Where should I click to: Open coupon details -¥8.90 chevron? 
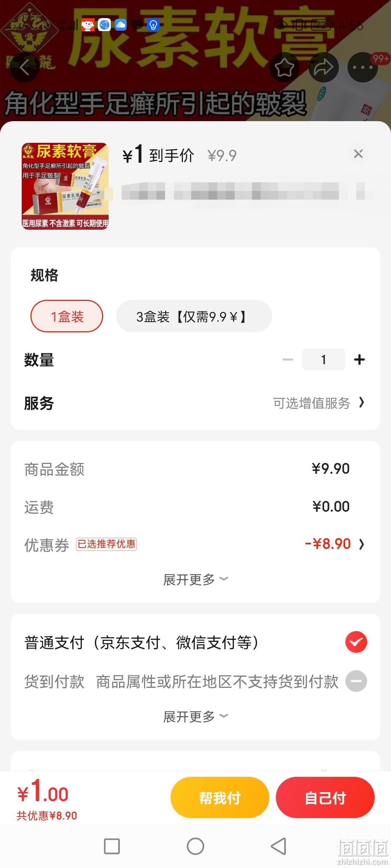pyautogui.click(x=335, y=544)
